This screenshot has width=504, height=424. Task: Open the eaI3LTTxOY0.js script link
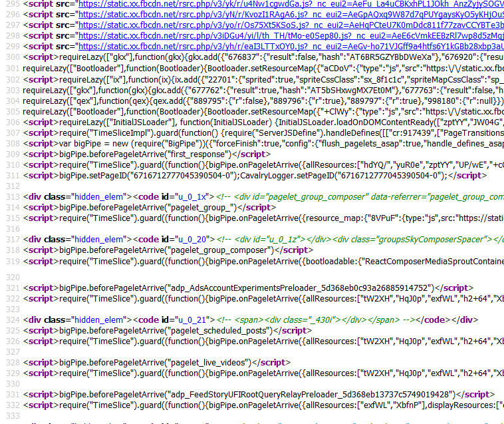(291, 47)
